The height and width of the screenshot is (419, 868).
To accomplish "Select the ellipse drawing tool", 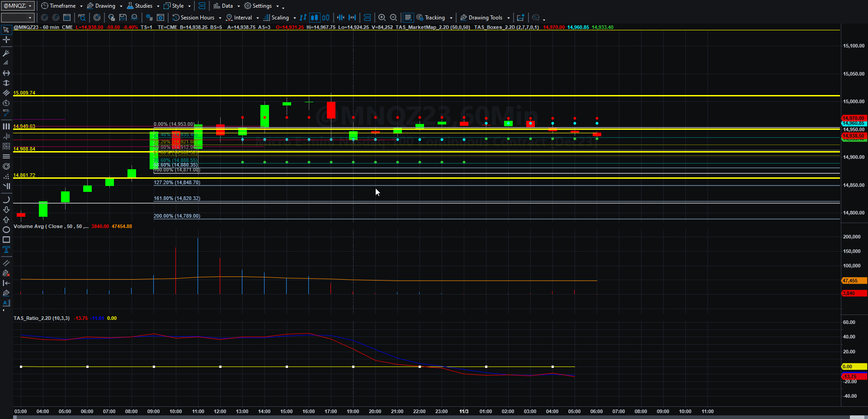I will [6, 230].
